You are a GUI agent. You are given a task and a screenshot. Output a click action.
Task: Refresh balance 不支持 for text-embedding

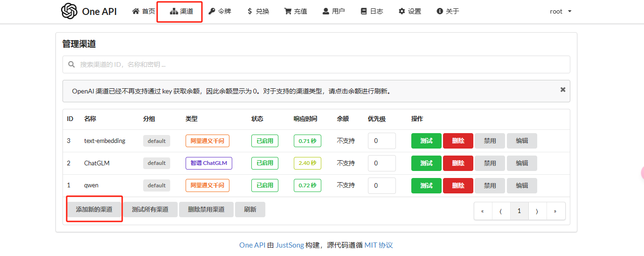[346, 141]
